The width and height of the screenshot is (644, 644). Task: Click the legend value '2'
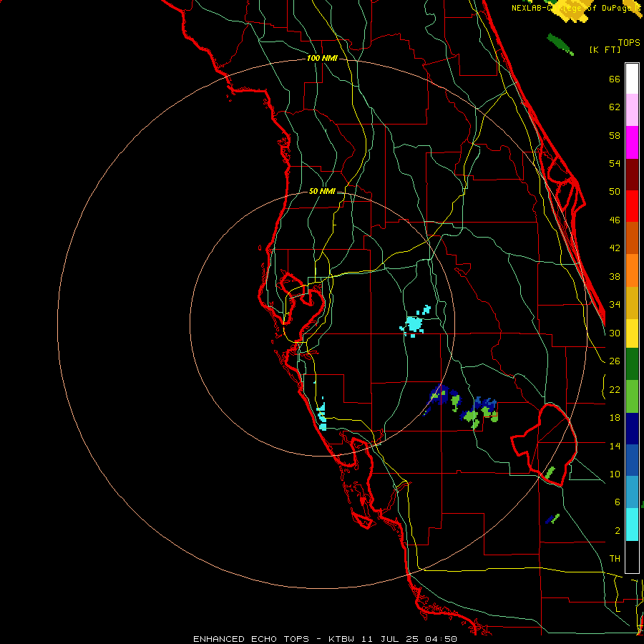[617, 531]
